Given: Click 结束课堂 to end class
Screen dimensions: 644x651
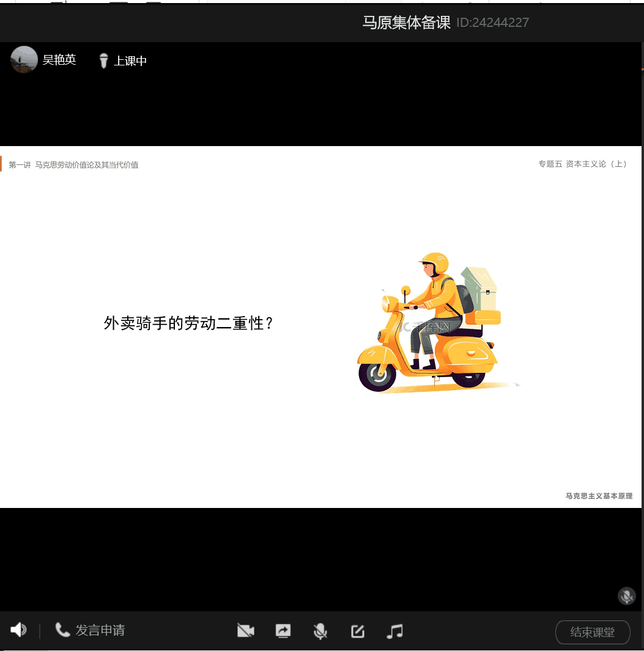Looking at the screenshot, I should coord(593,632).
